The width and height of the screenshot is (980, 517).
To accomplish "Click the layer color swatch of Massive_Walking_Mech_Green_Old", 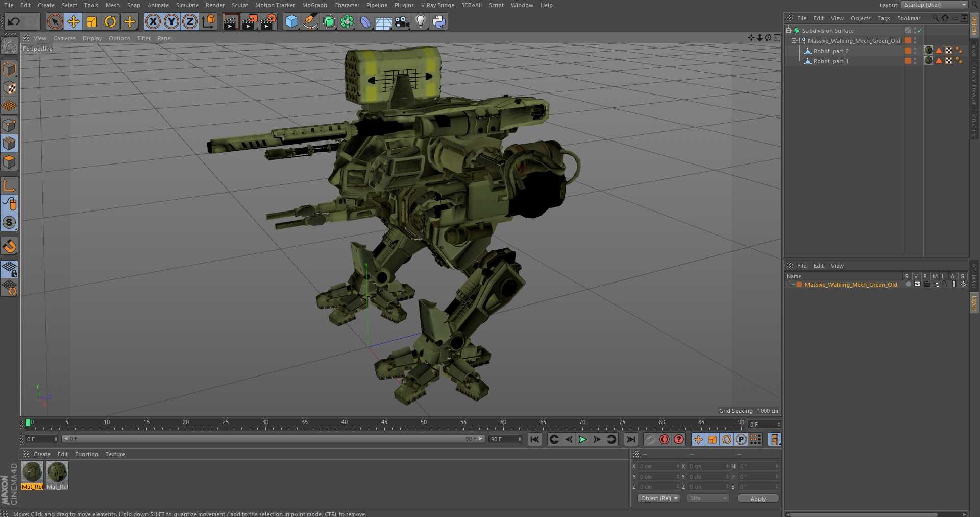I will point(799,285).
